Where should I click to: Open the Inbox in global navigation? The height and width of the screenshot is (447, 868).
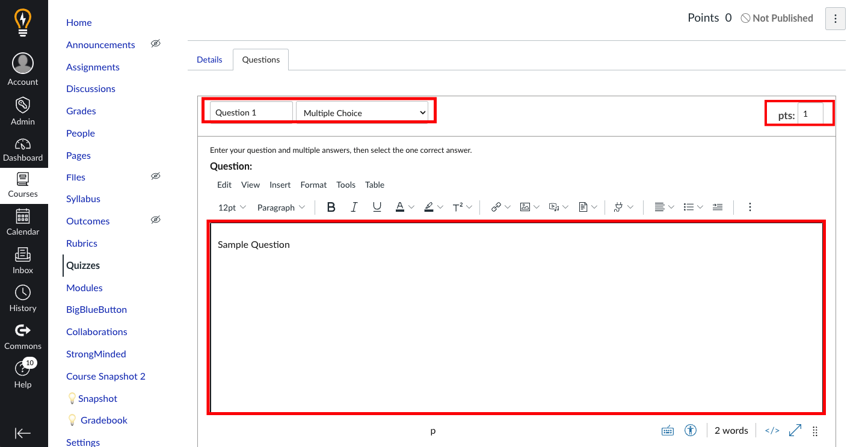point(23,260)
